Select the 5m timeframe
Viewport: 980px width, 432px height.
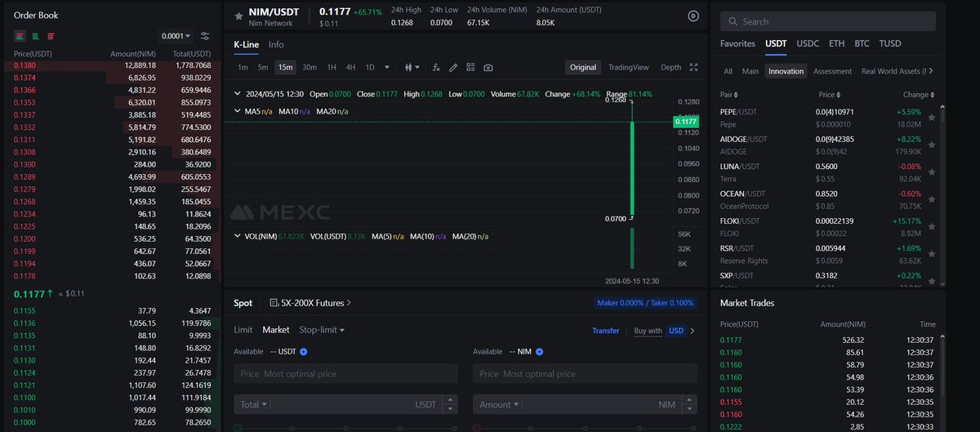263,67
